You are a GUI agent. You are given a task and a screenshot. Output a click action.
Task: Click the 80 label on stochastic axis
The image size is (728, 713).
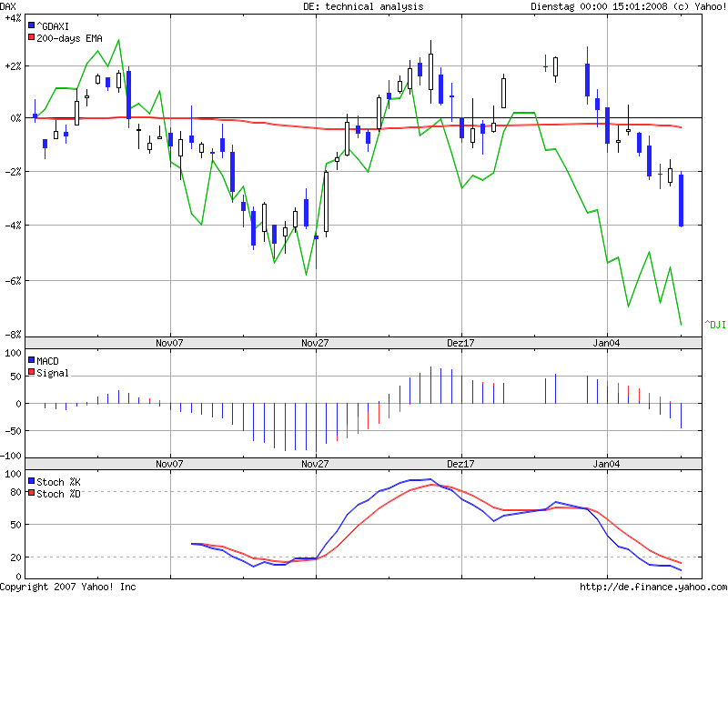tap(15, 492)
